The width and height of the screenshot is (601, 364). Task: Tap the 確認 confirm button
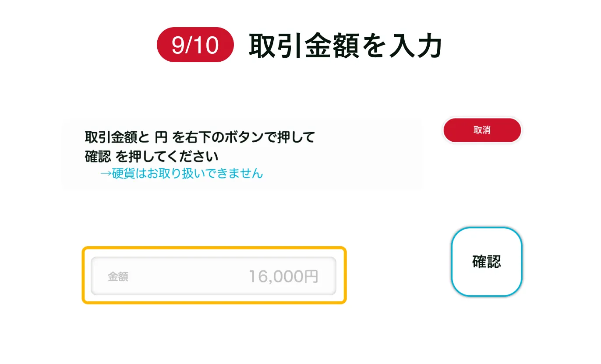[487, 262]
